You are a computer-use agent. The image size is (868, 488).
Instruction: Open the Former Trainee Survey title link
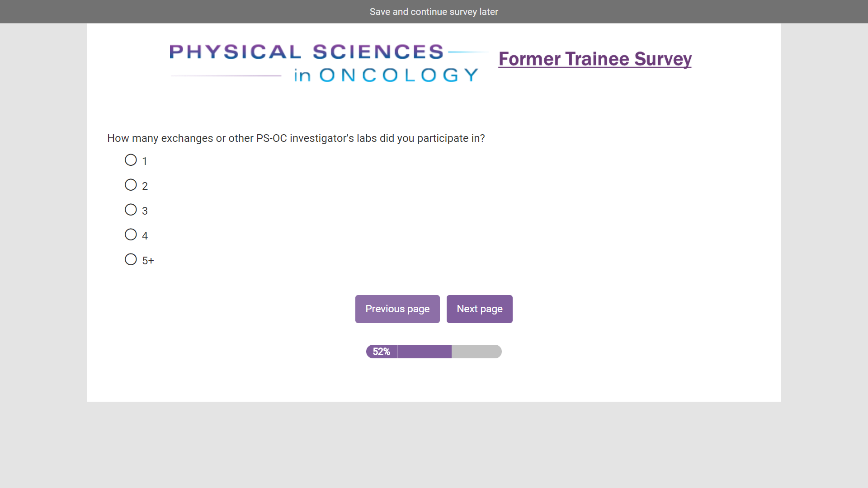coord(594,59)
